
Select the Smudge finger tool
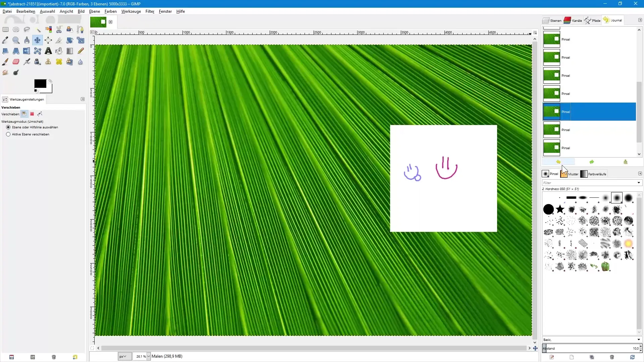coord(5,72)
